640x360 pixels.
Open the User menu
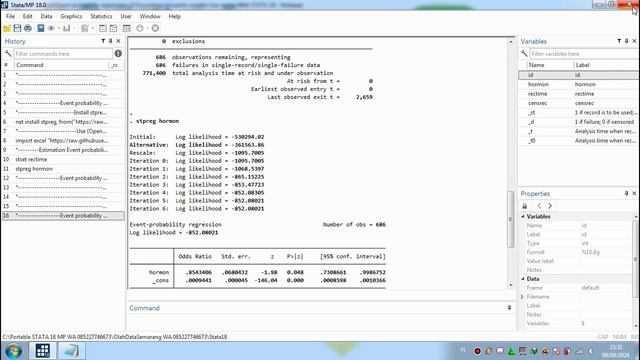126,16
